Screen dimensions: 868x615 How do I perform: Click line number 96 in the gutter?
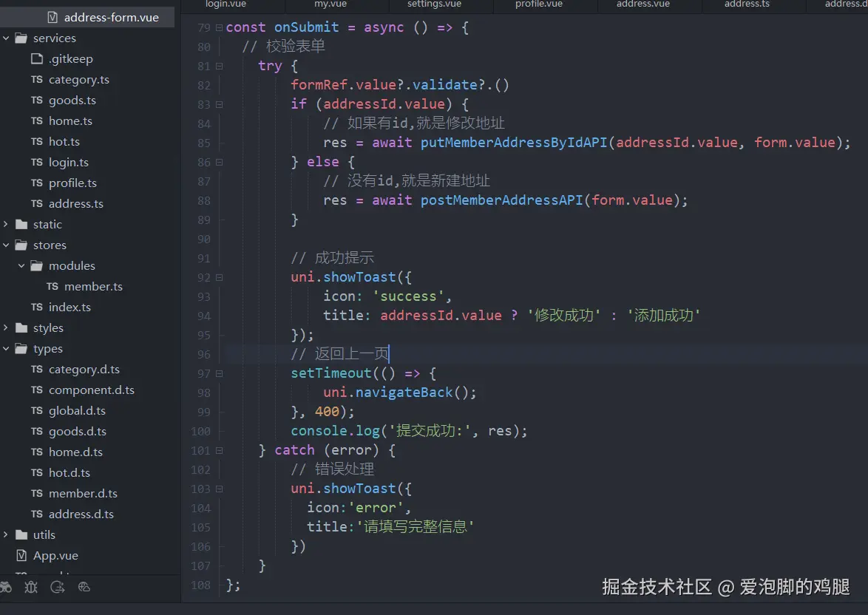[x=204, y=354]
